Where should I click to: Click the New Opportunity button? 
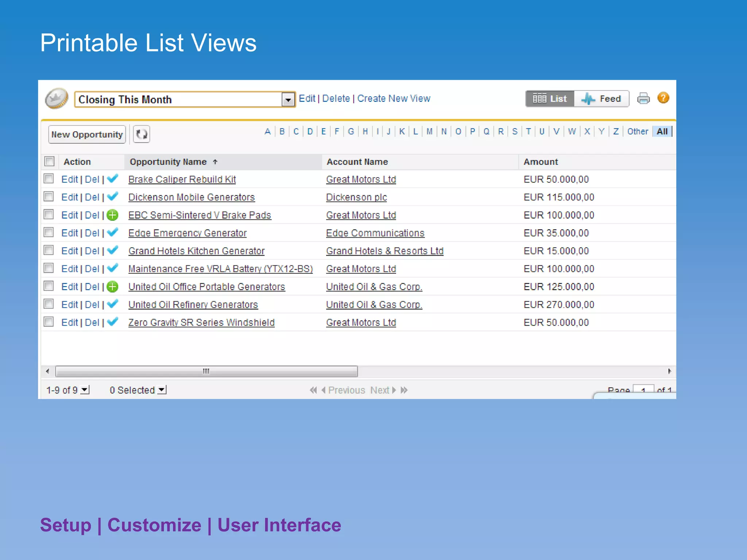click(87, 135)
